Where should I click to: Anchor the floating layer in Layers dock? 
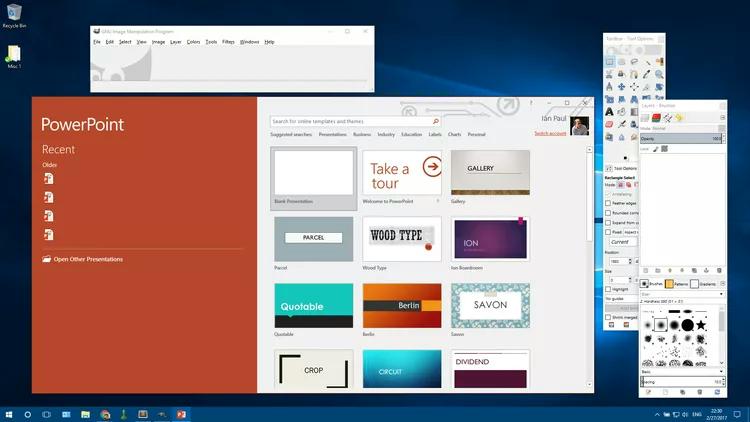tap(706, 270)
